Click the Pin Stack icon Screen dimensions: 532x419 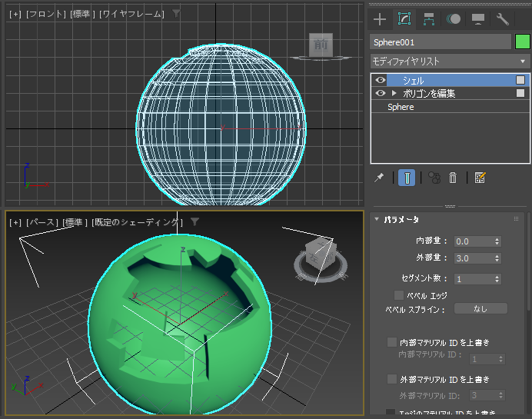click(379, 178)
